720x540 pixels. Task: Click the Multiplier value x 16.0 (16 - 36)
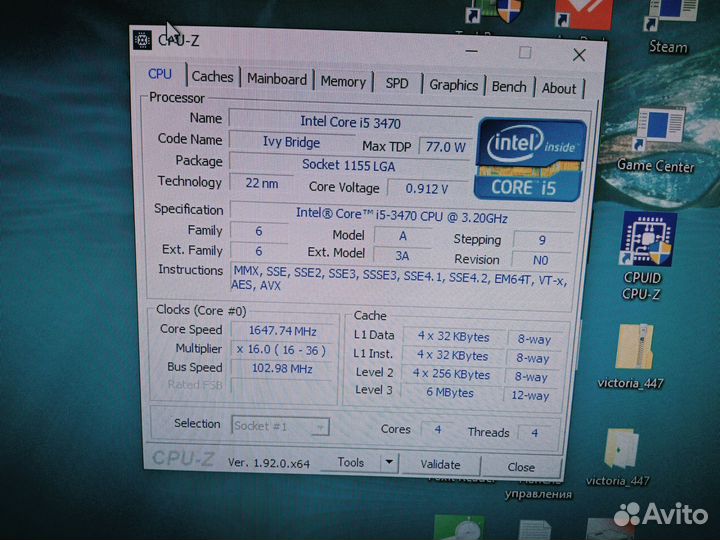(281, 350)
